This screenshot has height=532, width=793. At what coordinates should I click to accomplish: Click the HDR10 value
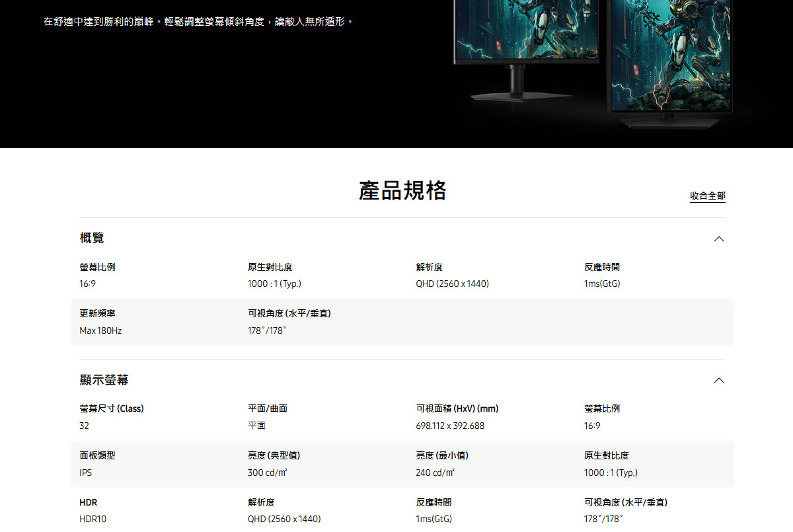[x=93, y=519]
